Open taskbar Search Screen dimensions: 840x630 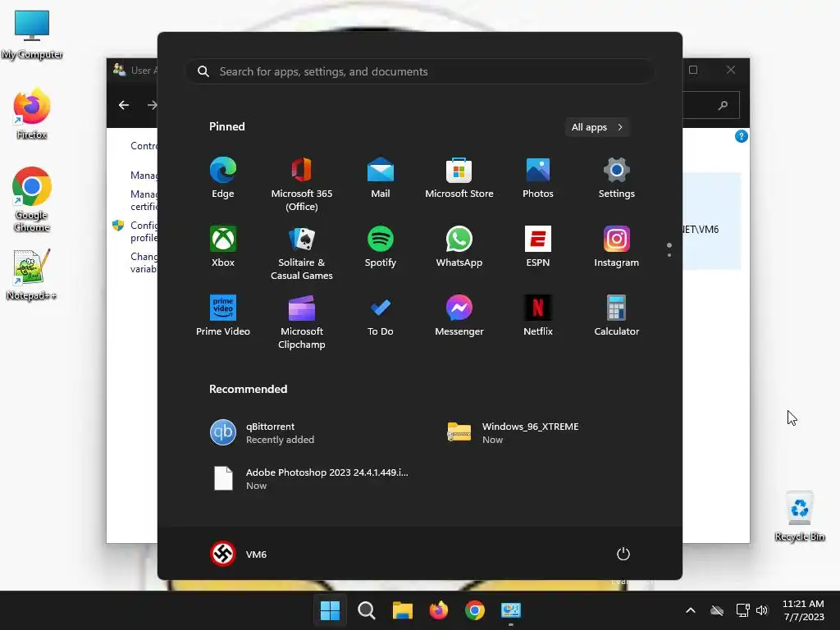pyautogui.click(x=367, y=610)
